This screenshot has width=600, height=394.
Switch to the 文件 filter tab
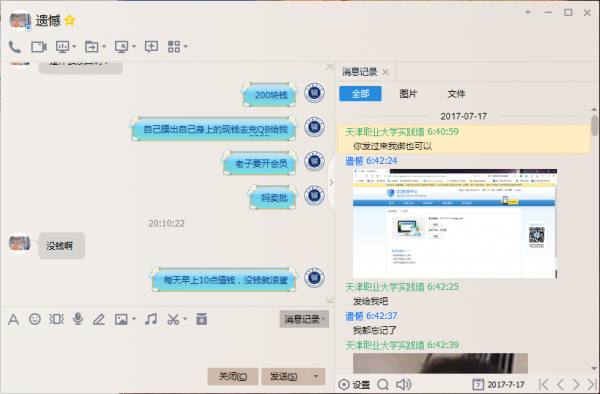(x=456, y=94)
